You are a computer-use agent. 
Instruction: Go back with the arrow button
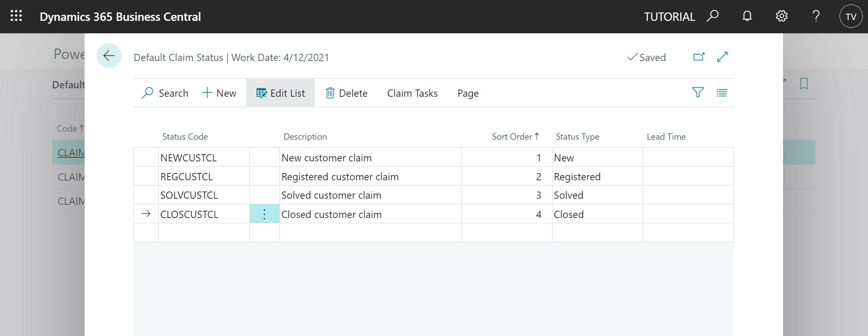[109, 55]
